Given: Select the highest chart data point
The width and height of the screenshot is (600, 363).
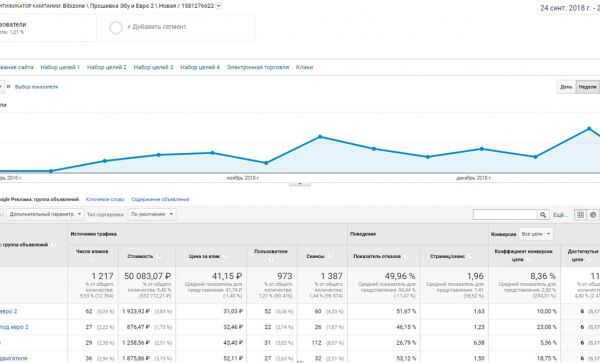Looking at the screenshot, I should [589, 129].
